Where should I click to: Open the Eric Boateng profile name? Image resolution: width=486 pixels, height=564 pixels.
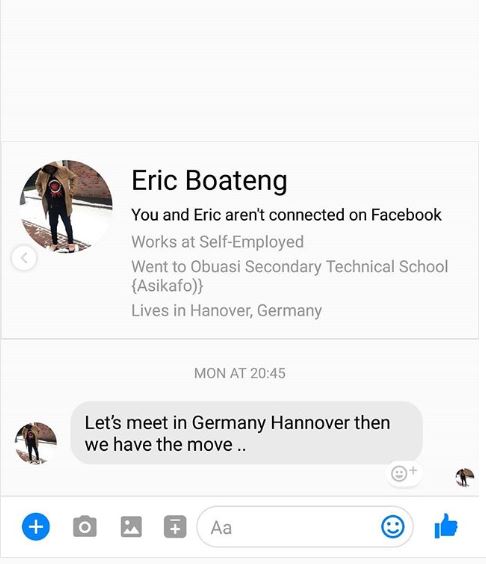pos(209,180)
